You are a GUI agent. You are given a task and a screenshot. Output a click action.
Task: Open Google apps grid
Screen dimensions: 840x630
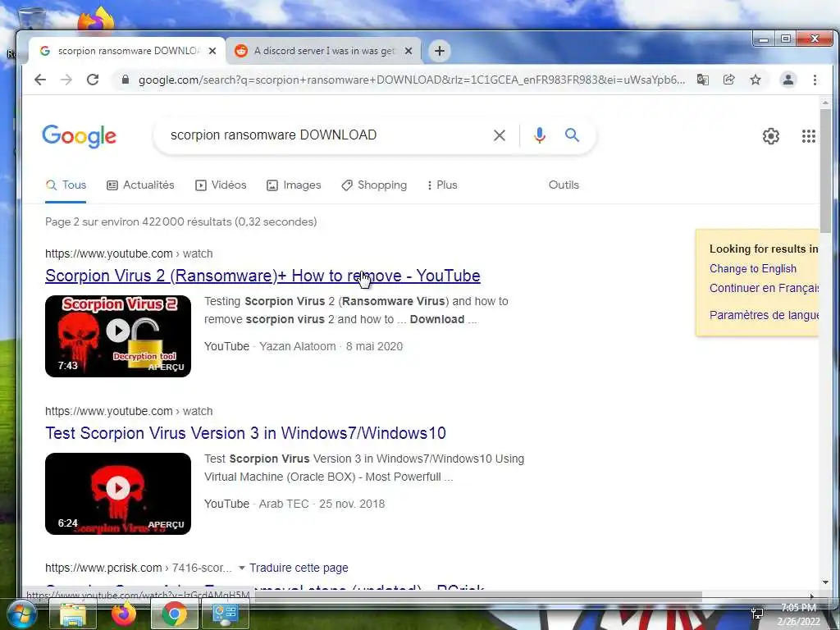point(808,136)
